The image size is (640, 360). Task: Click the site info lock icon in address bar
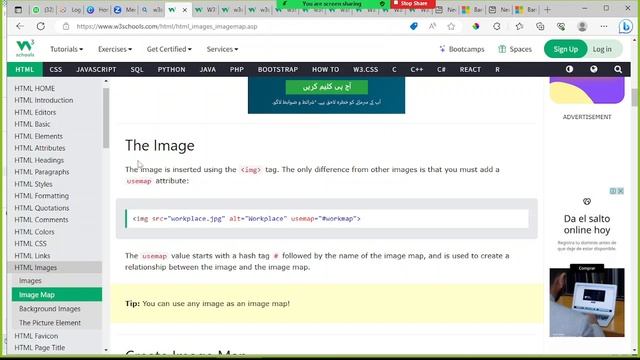(x=66, y=27)
